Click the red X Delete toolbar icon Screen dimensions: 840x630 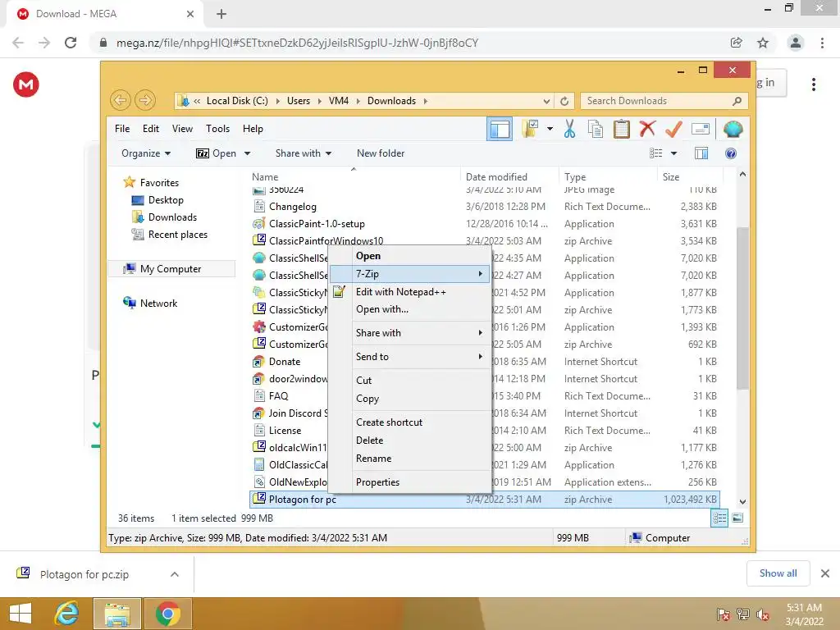point(647,129)
